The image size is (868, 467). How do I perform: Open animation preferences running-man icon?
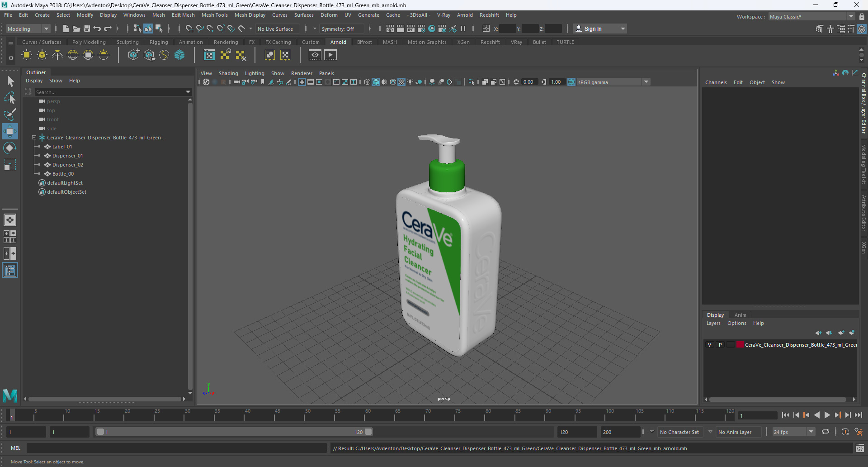click(859, 432)
